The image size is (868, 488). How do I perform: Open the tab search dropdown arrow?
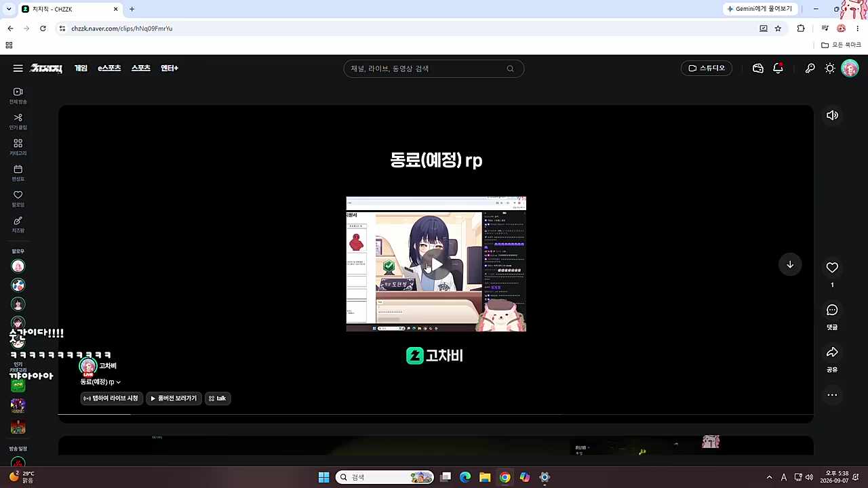tap(9, 9)
